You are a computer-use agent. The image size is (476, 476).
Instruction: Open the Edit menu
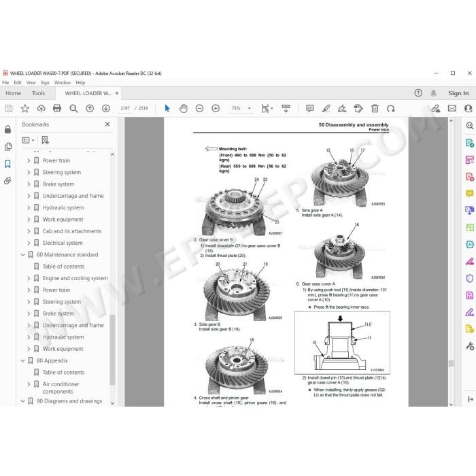(18, 82)
